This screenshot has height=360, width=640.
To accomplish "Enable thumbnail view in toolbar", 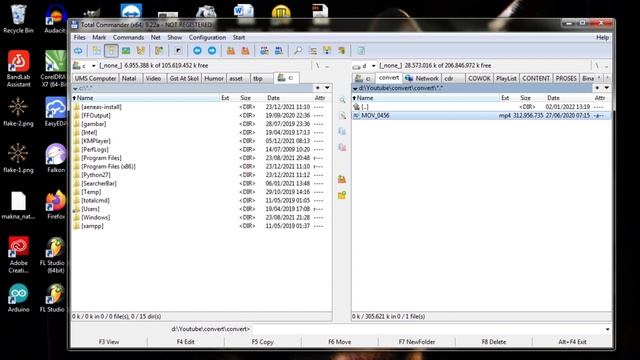I will [x=126, y=51].
